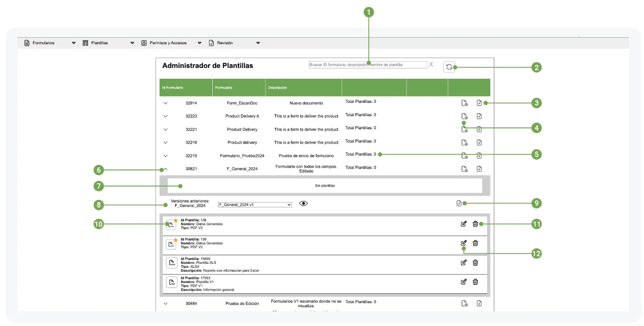Edit template with Id Plantilla 136
The image size is (644, 326).
click(464, 224)
